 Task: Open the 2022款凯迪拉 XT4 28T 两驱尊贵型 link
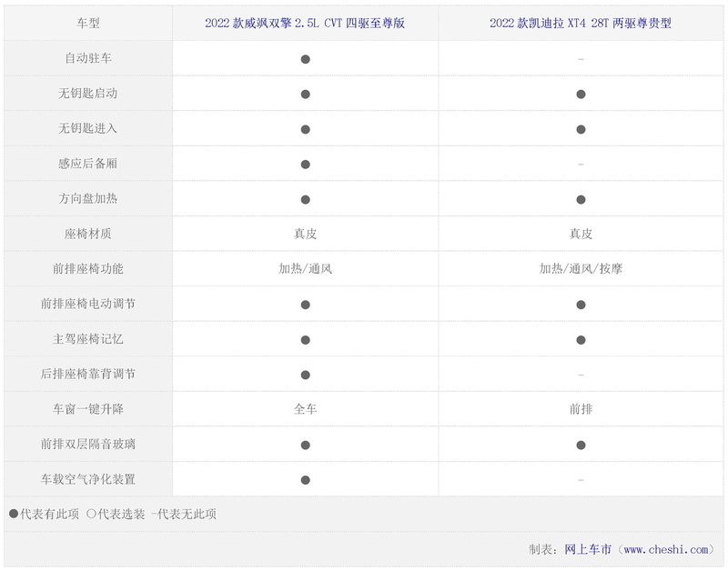tap(581, 24)
